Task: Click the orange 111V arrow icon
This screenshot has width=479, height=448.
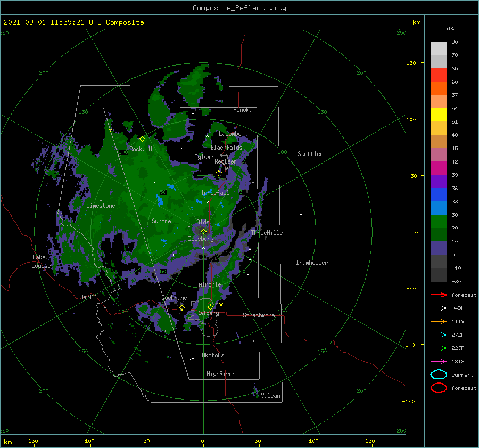Action: [x=439, y=321]
